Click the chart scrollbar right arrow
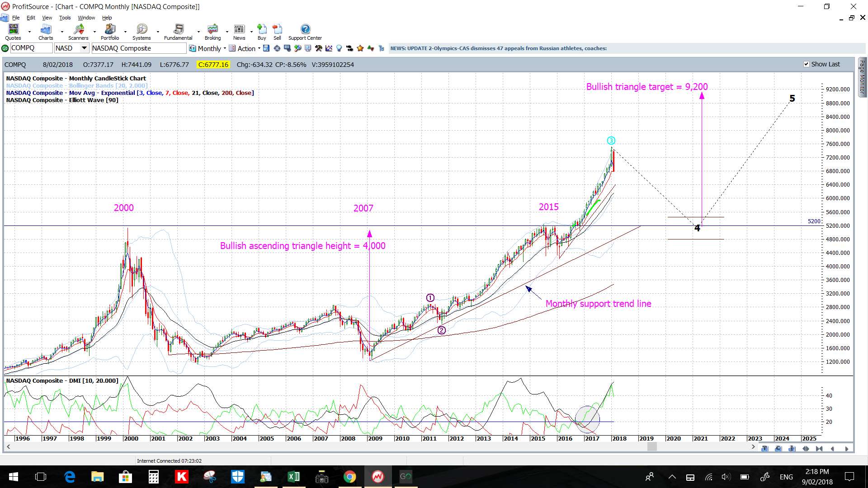Screen dimensions: 868x488 coord(753,447)
